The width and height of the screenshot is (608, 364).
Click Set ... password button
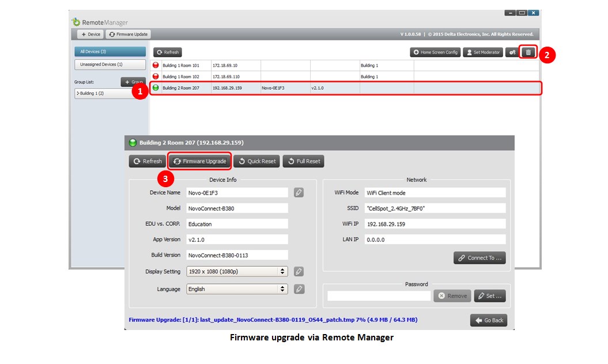[x=490, y=296]
